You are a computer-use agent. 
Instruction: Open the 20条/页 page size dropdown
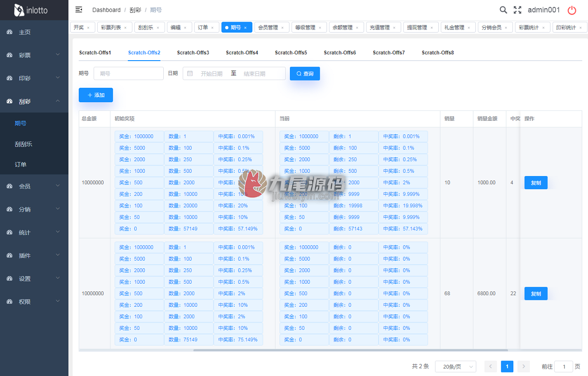click(455, 366)
